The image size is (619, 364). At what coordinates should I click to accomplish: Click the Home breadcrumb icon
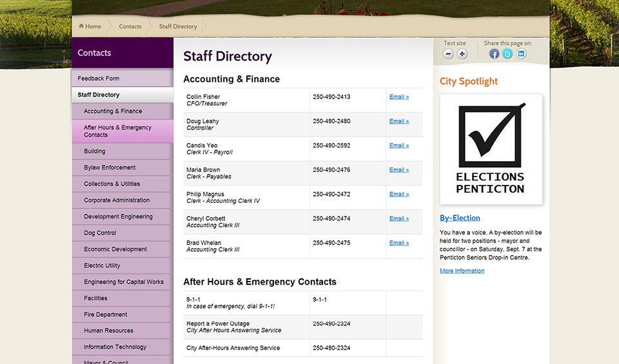[x=82, y=26]
